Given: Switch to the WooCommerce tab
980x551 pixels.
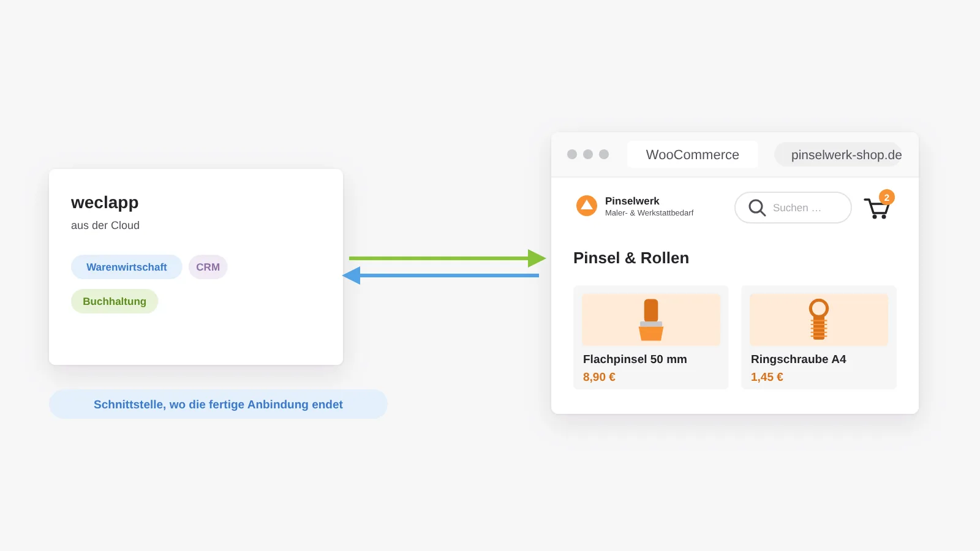Looking at the screenshot, I should tap(693, 154).
